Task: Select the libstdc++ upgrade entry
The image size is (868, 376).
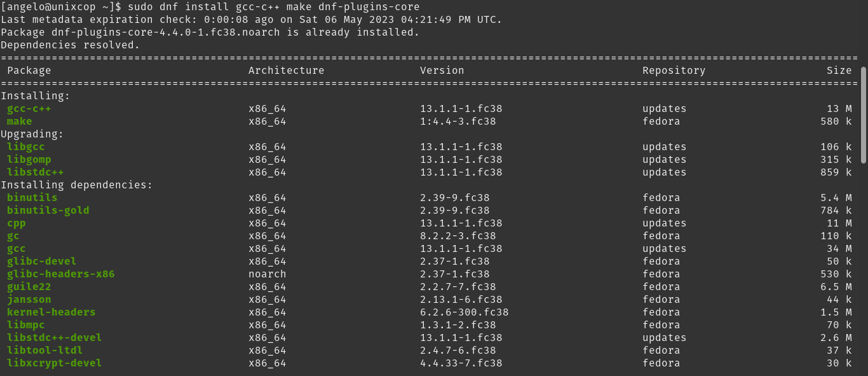Action: (36, 172)
